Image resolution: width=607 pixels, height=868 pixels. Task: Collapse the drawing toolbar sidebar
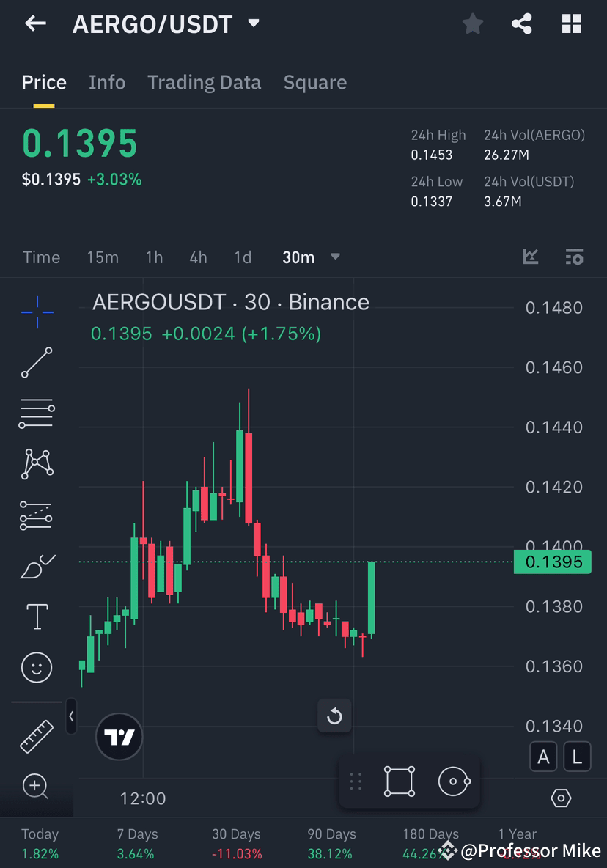[70, 717]
